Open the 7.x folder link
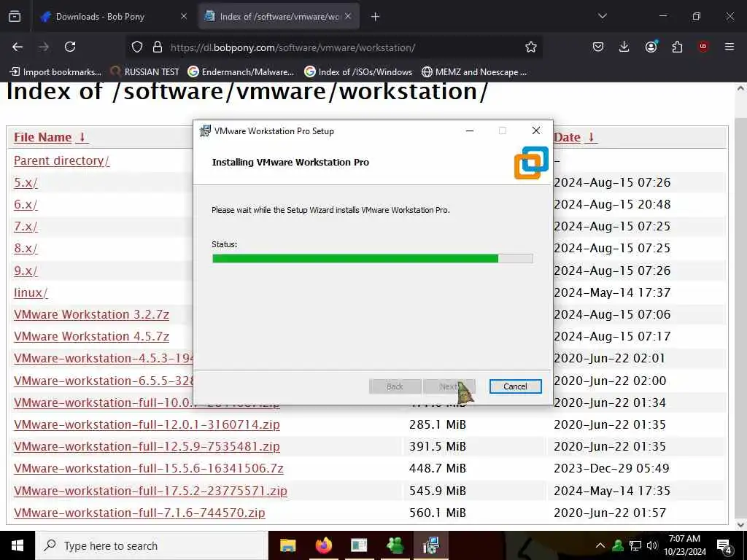 [x=26, y=226]
